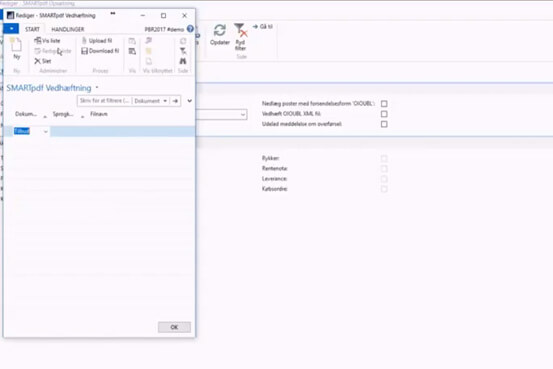Open the blue application menu dropdown
Image resolution: width=553 pixels, height=369 pixels.
coord(11,29)
